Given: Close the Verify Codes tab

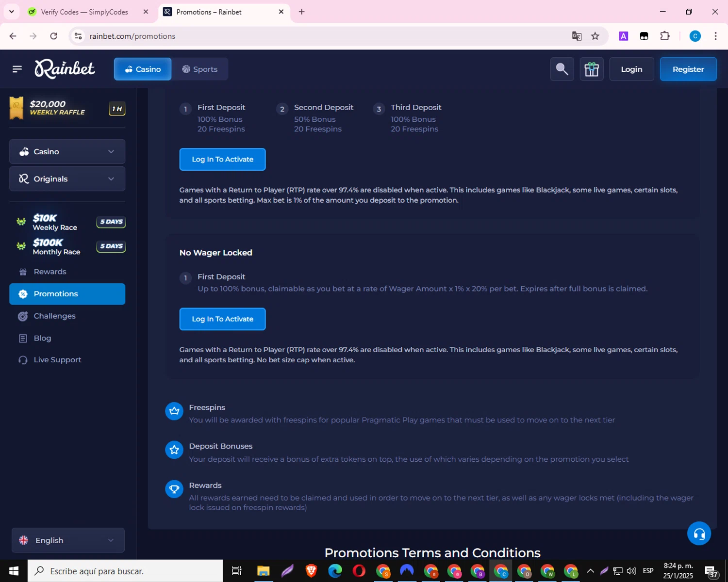Looking at the screenshot, I should pyautogui.click(x=146, y=12).
